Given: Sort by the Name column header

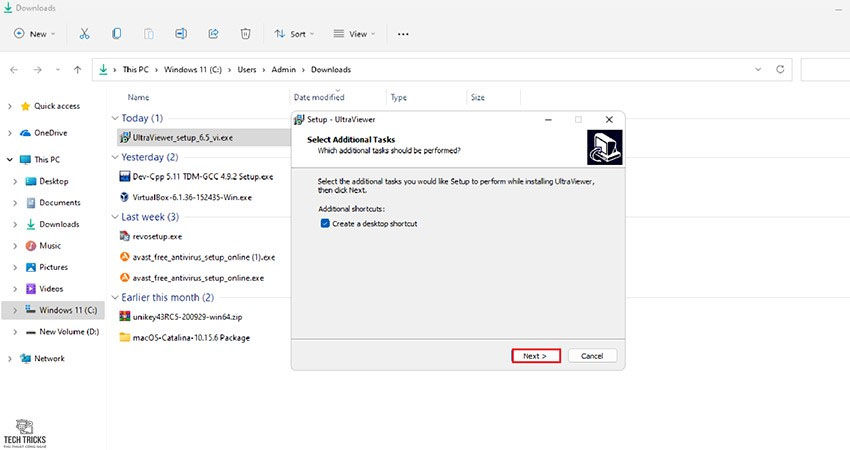Looking at the screenshot, I should click(138, 98).
